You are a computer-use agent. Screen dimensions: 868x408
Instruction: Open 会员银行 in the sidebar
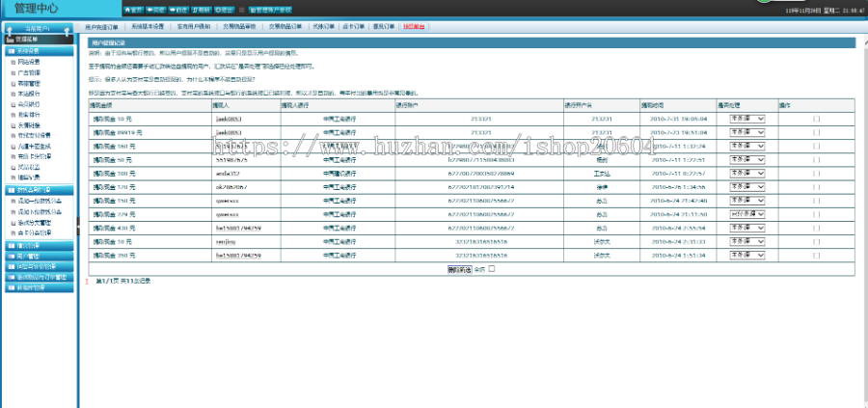[28, 104]
